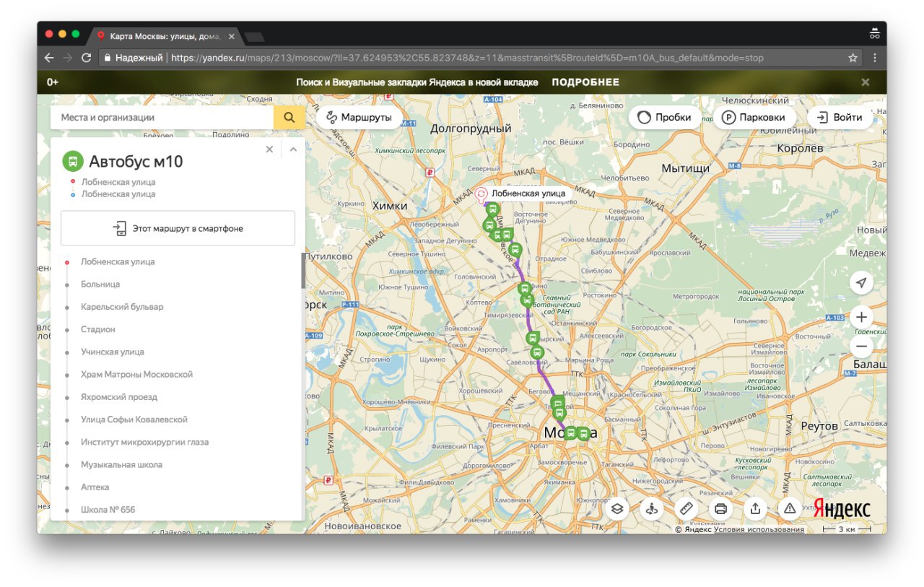Open a new browser tab
The image size is (924, 587).
click(254, 36)
